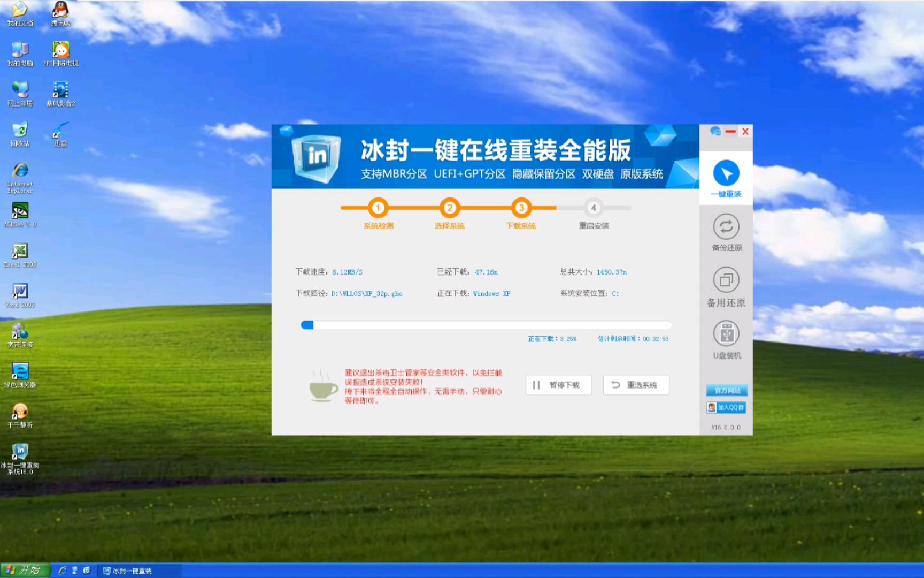Open 千千静听 desktop icon
Image resolution: width=924 pixels, height=578 pixels.
pos(20,416)
